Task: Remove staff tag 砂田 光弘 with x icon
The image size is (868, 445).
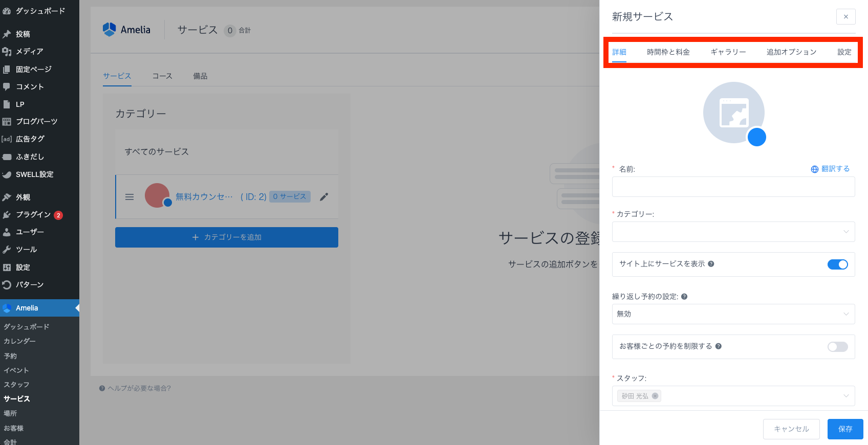Action: [655, 396]
